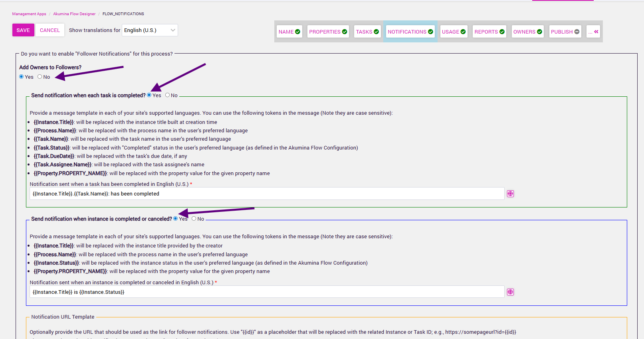Collapse the step tabs with double chevron icon
Image resolution: width=644 pixels, height=339 pixels.
tap(596, 32)
